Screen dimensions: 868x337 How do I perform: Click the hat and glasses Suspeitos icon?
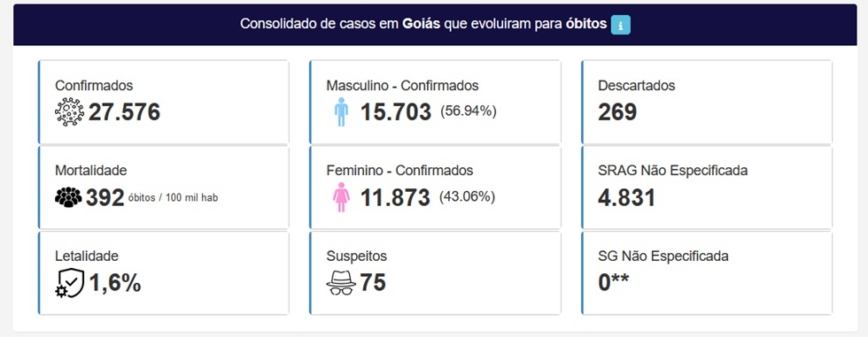[x=341, y=283]
